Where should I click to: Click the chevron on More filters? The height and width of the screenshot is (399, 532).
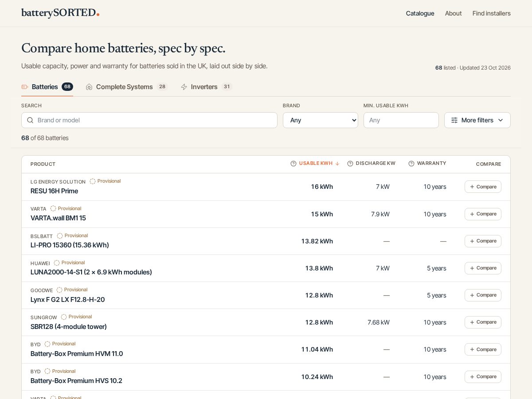pyautogui.click(x=501, y=120)
